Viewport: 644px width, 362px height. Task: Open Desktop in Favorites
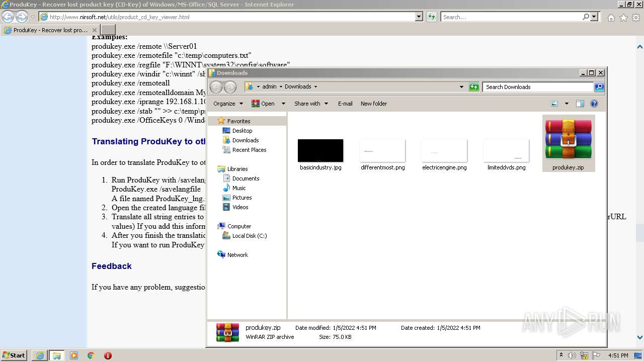(242, 131)
